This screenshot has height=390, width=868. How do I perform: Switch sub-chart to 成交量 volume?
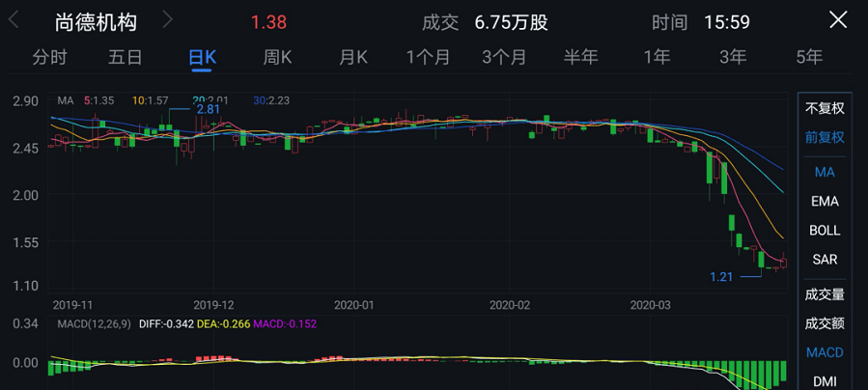click(825, 294)
